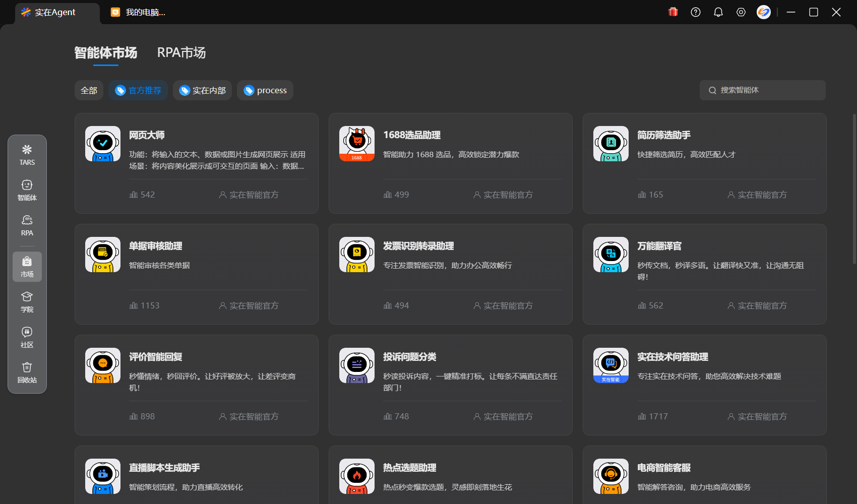Switch to the RPA市场 tab
Viewport: 857px width, 504px height.
click(x=181, y=53)
